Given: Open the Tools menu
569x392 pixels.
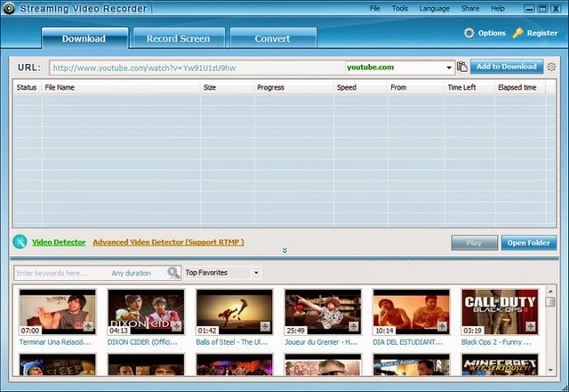Looking at the screenshot, I should (x=400, y=8).
